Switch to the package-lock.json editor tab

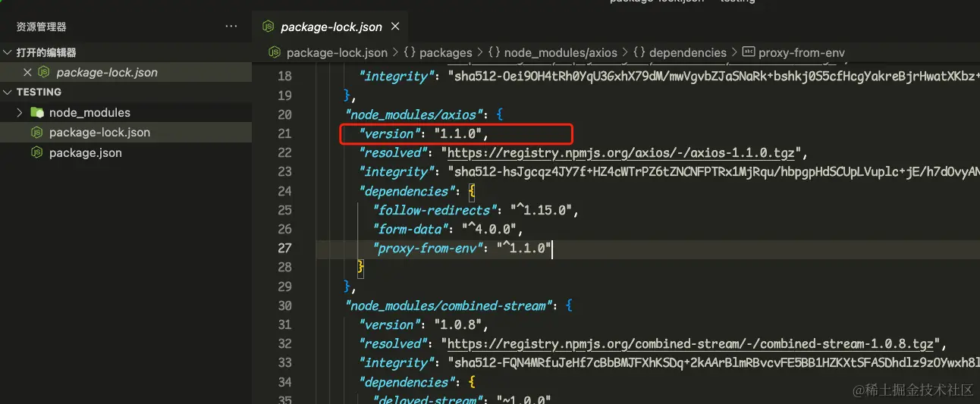point(331,27)
